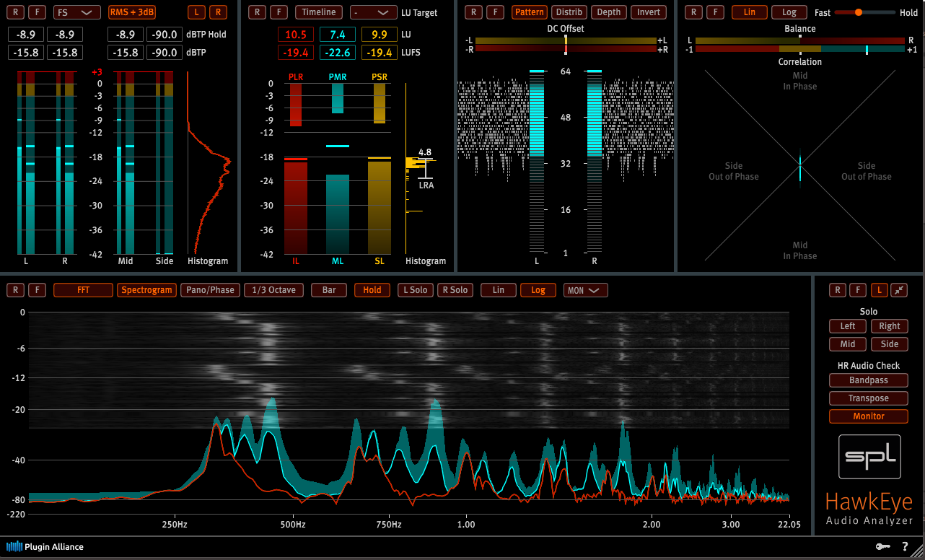Toggle the RMS + 3dB mode
This screenshot has width=925, height=560.
(132, 12)
